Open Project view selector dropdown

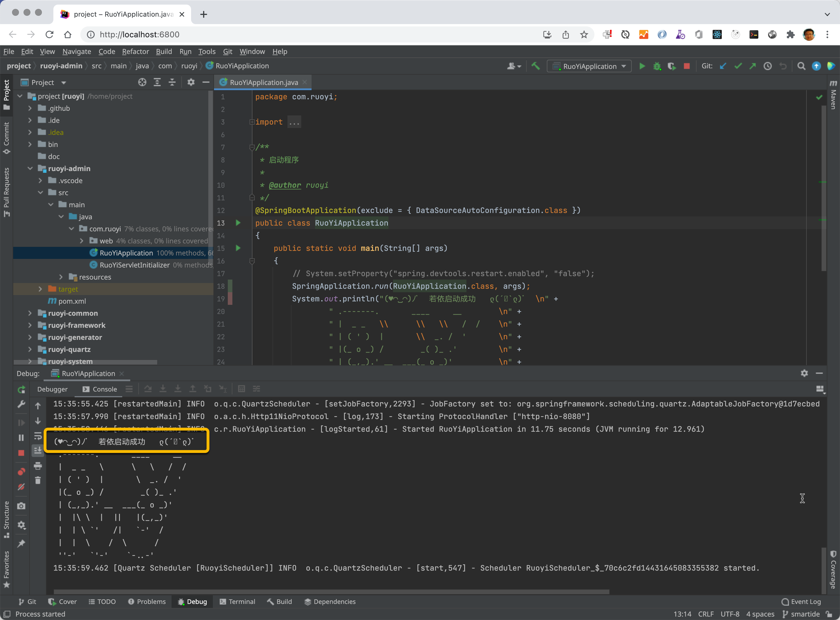click(44, 82)
